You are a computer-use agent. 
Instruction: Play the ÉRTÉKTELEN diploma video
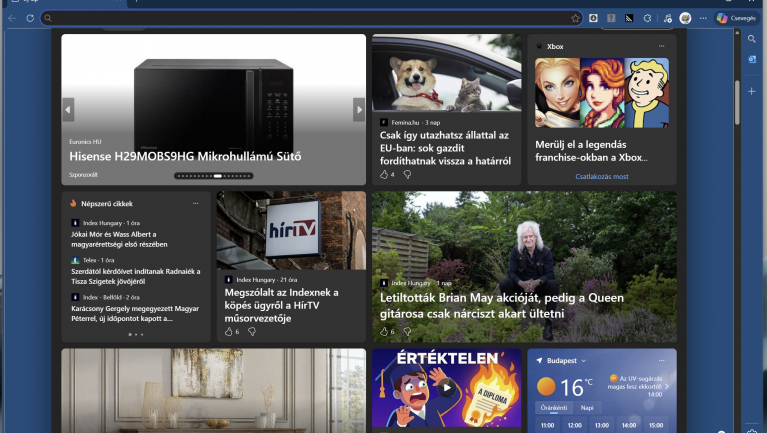tap(447, 388)
